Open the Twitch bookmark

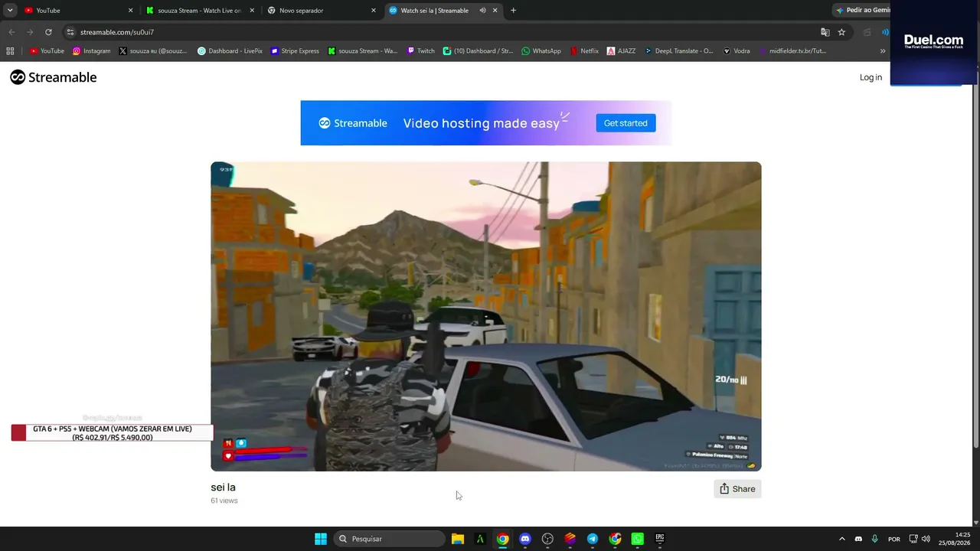(x=421, y=51)
